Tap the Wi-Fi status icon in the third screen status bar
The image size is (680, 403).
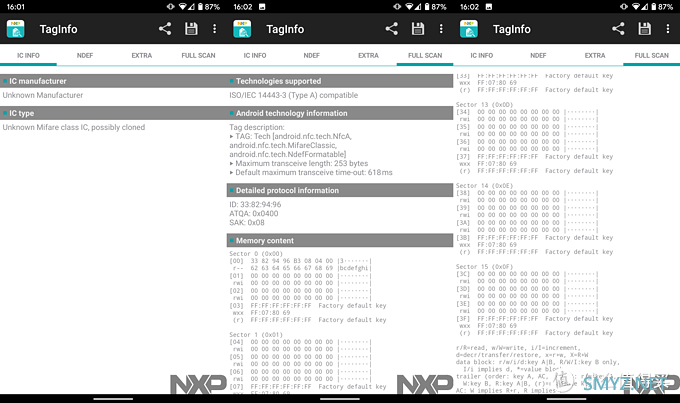tap(635, 7)
